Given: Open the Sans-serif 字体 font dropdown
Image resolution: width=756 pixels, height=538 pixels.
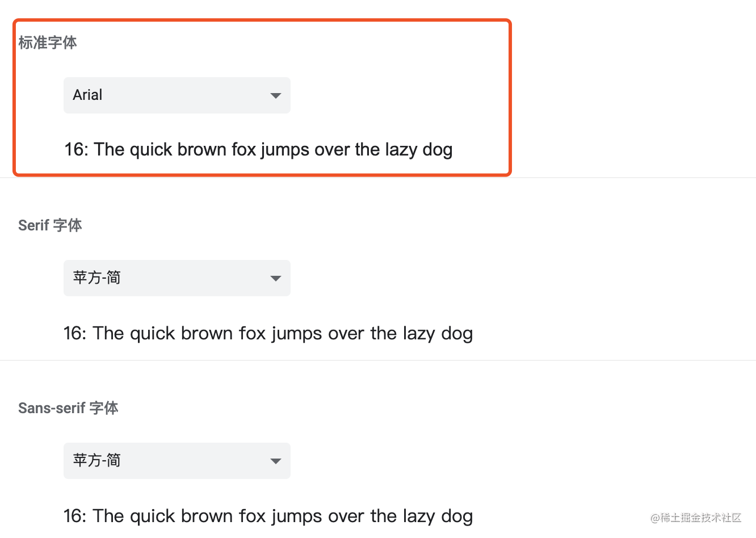Looking at the screenshot, I should 177,461.
